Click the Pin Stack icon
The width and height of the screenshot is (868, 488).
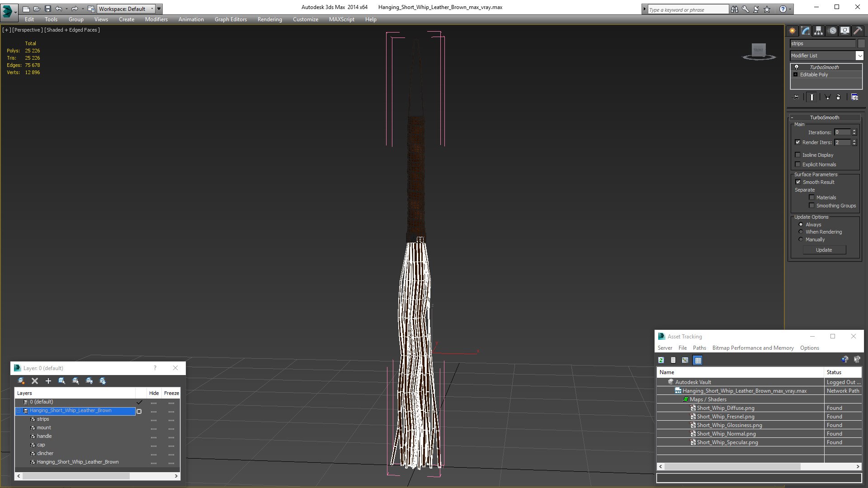[796, 97]
